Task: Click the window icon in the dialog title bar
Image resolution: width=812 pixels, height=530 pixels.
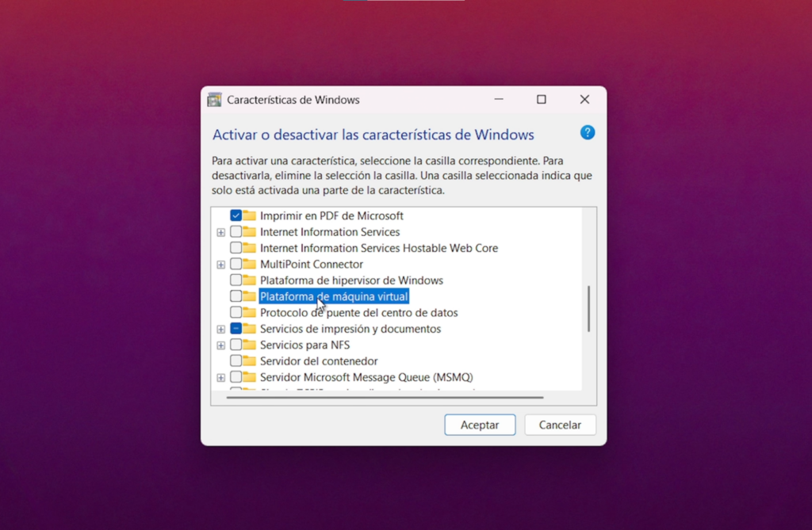Action: 213,99
